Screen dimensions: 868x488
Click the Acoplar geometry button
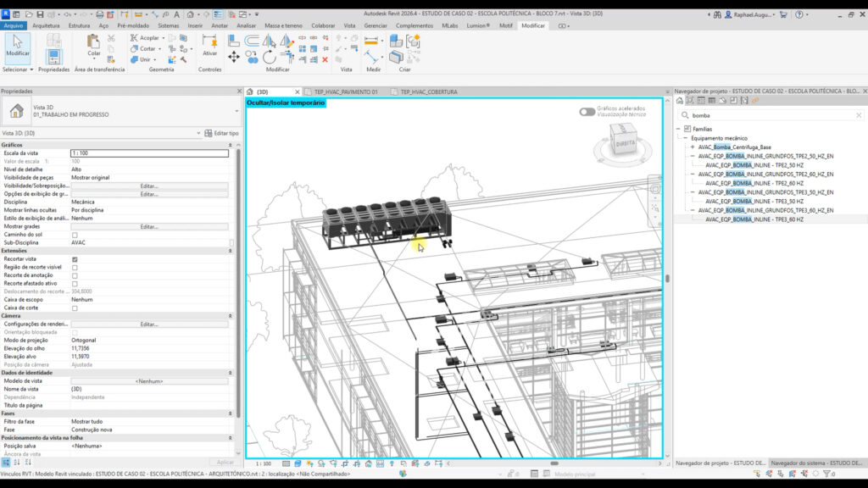coord(147,37)
